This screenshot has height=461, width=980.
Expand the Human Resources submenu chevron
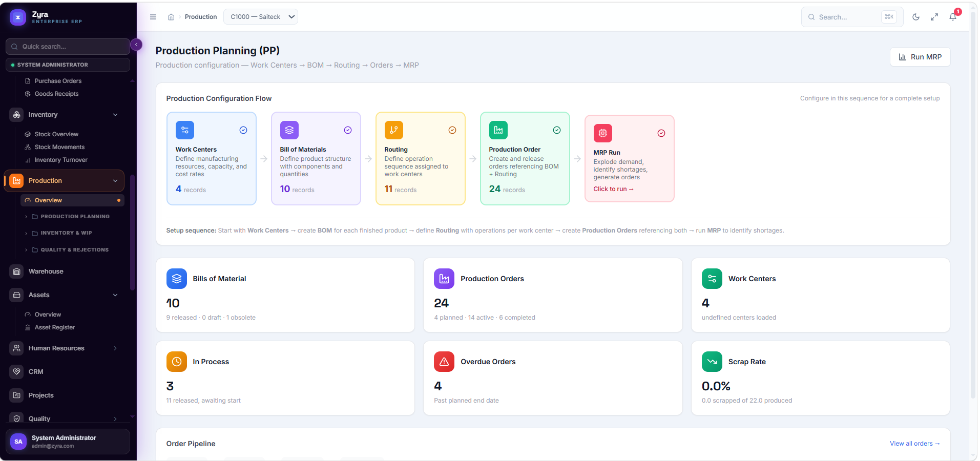click(x=115, y=348)
